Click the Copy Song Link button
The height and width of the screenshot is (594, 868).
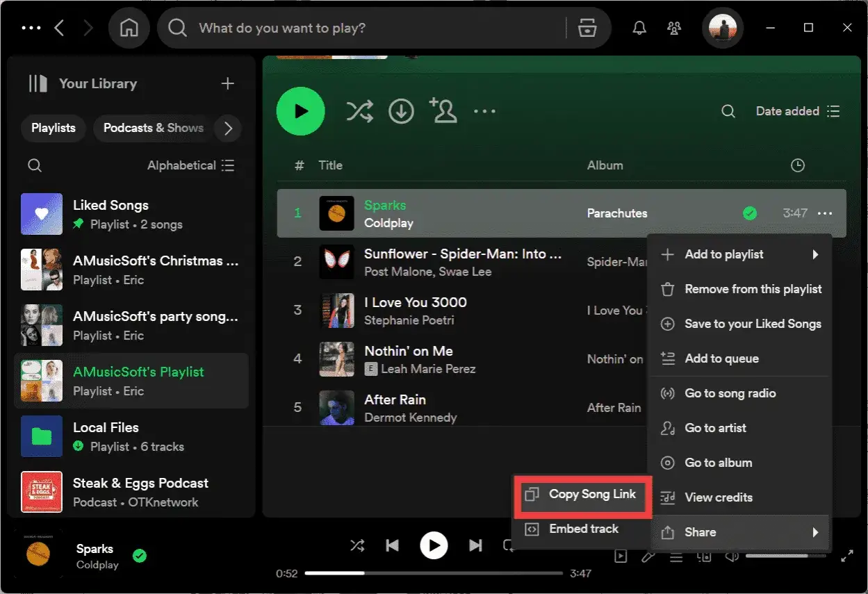(x=582, y=494)
